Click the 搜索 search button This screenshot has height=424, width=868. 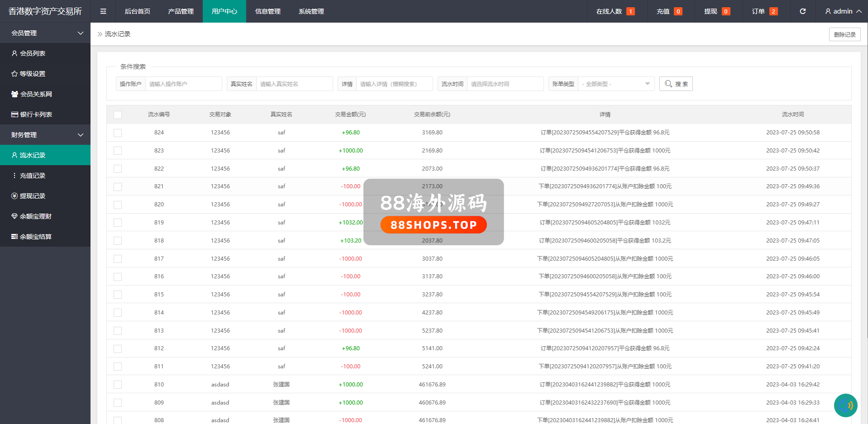coord(676,84)
